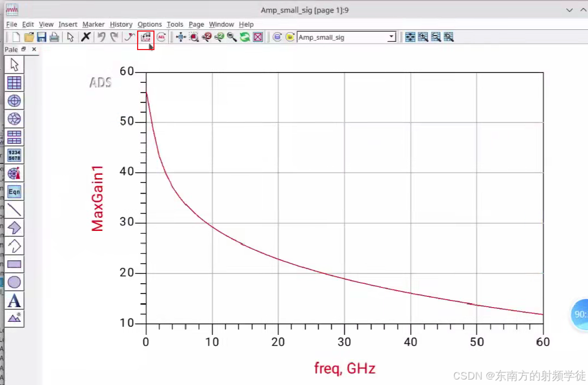This screenshot has height=385, width=588.
Task: Insert a rectangular plot from the palette
Action: tap(14, 83)
